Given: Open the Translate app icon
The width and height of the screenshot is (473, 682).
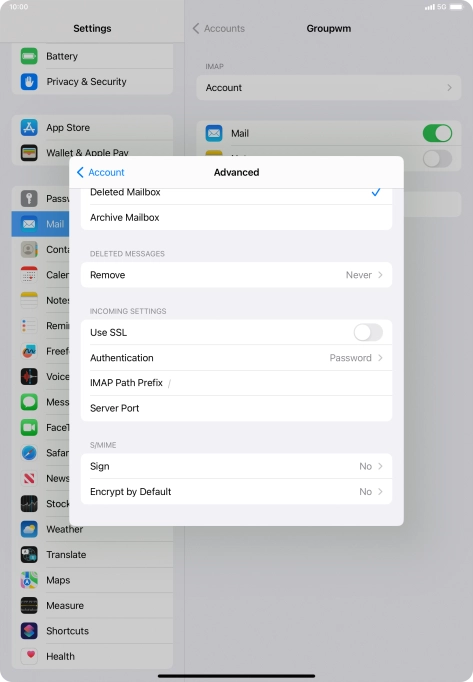Looking at the screenshot, I should pos(29,555).
